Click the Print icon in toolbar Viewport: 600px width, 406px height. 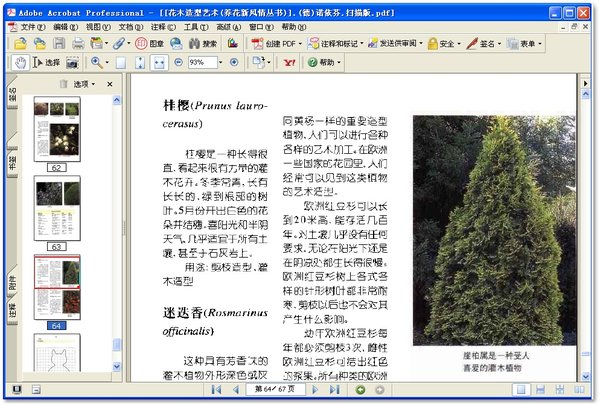(78, 44)
